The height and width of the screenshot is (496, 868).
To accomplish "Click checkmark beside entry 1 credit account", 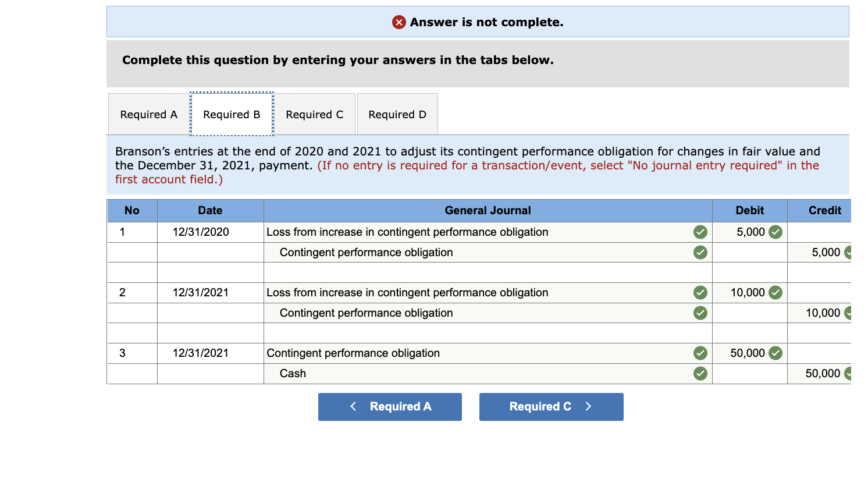I will coord(700,253).
